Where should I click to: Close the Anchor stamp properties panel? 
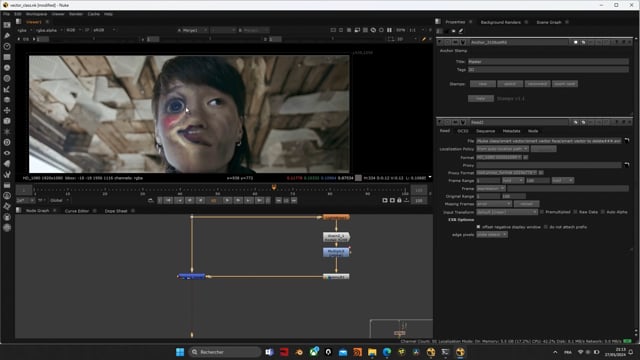click(629, 42)
